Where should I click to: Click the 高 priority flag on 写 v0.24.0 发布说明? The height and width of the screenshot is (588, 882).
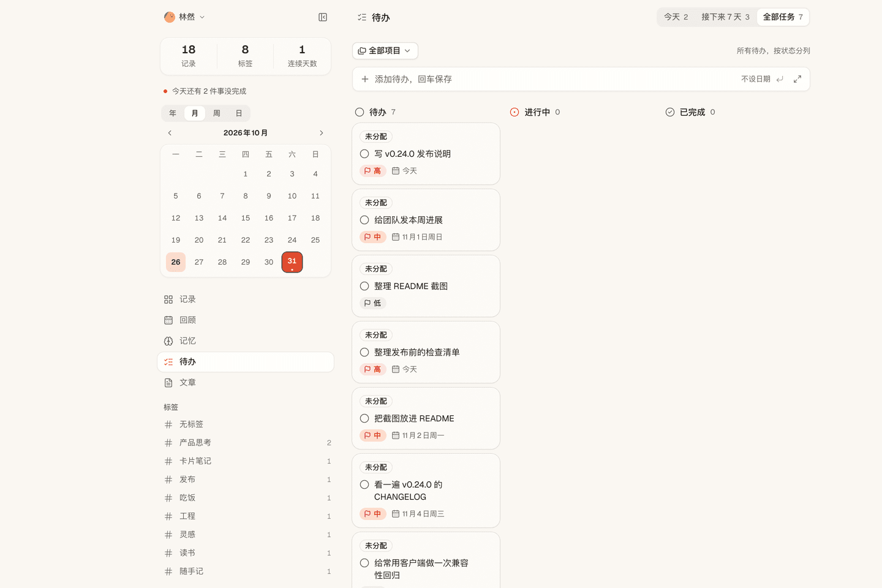(373, 171)
